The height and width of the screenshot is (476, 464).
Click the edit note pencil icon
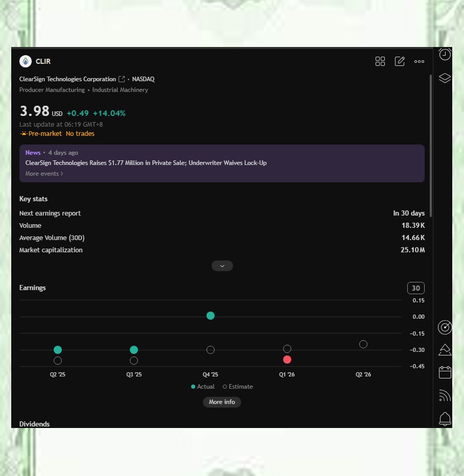(x=400, y=61)
